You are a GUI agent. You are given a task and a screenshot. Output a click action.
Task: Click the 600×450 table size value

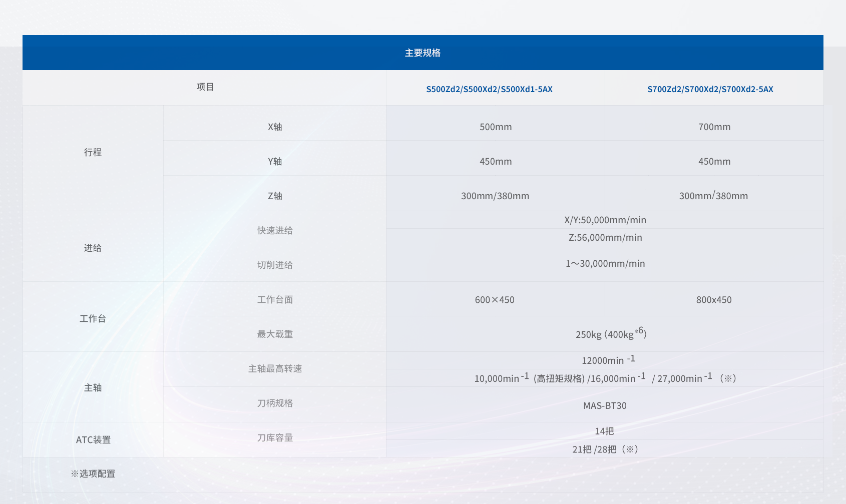point(495,300)
